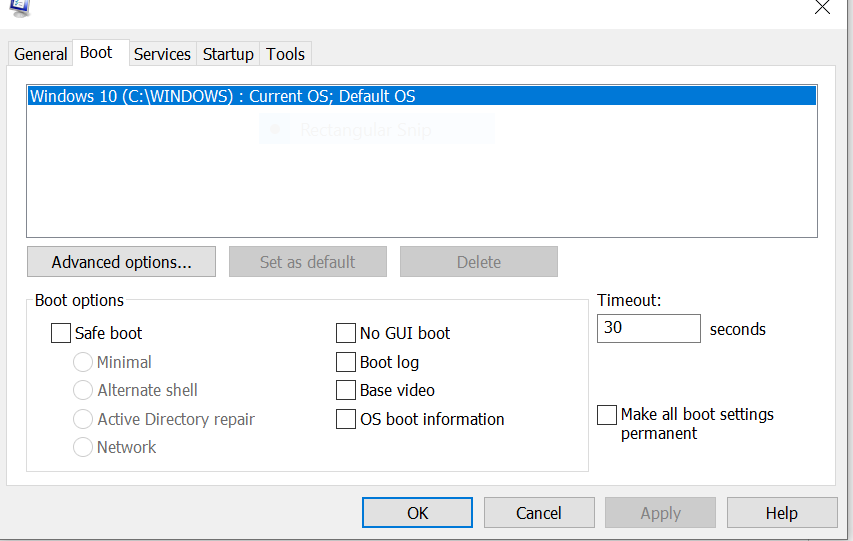The height and width of the screenshot is (541, 853).
Task: Check Make all boot settings permanent
Action: pyautogui.click(x=607, y=415)
